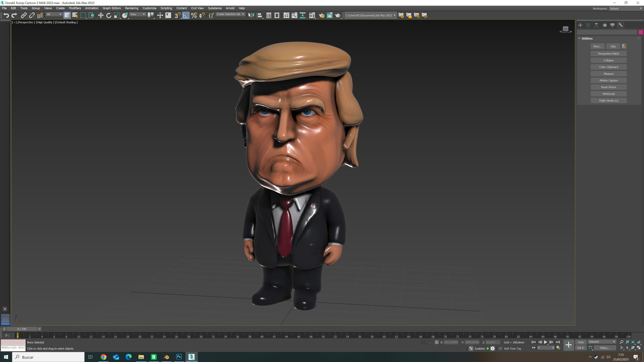Open Key Filters... button
This screenshot has width=644, height=362.
605,348
